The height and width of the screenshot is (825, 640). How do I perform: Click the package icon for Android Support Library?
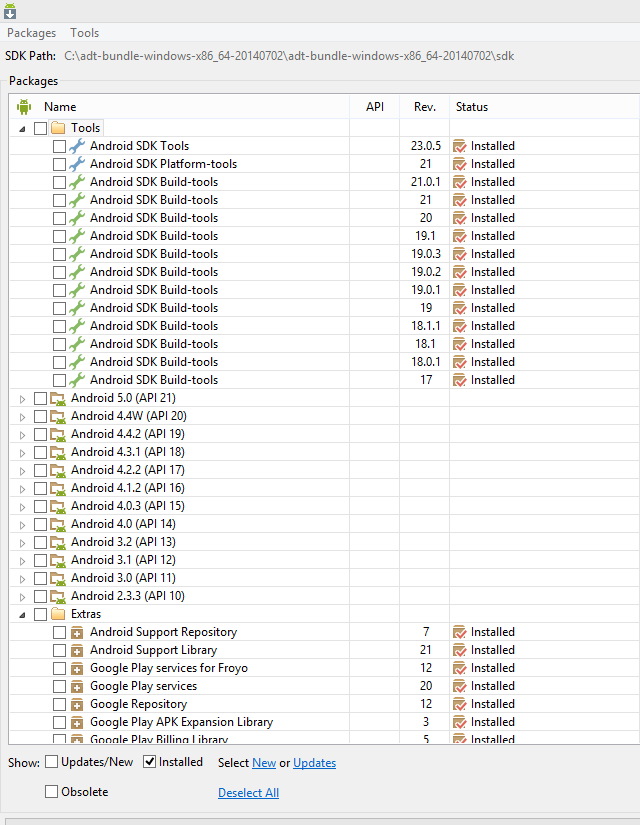(77, 650)
